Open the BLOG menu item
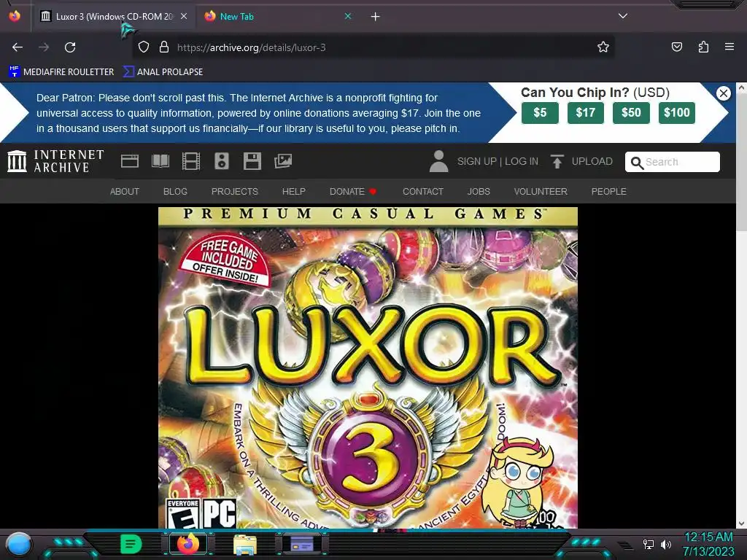Screen dimensions: 747x560 tap(175, 192)
